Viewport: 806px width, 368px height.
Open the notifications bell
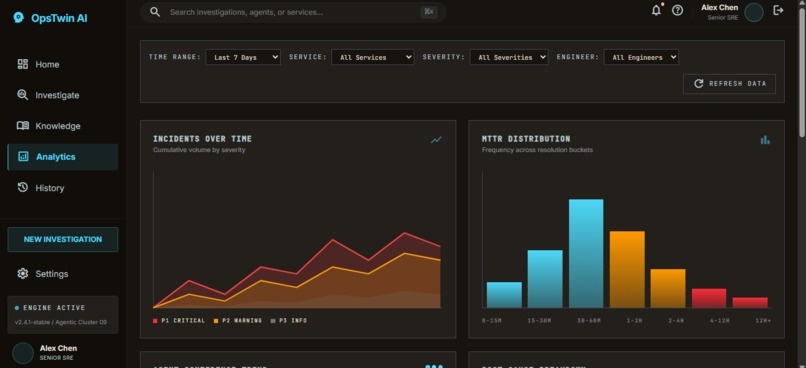pos(656,10)
